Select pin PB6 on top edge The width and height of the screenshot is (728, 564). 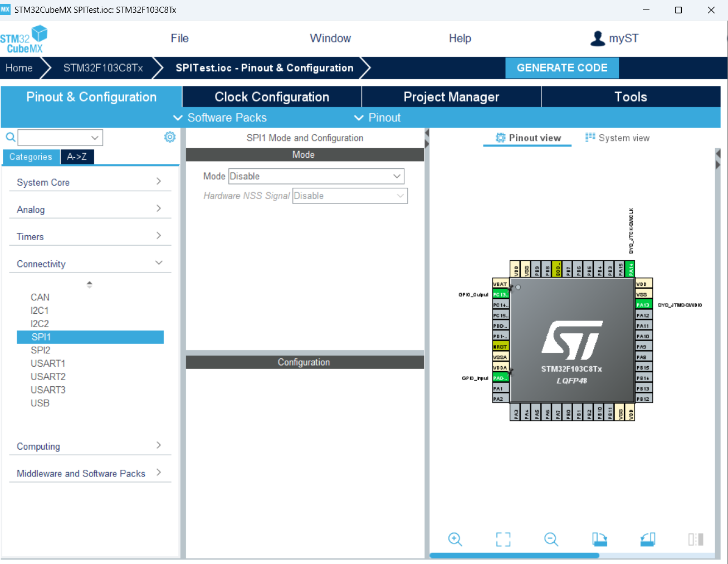tap(579, 269)
